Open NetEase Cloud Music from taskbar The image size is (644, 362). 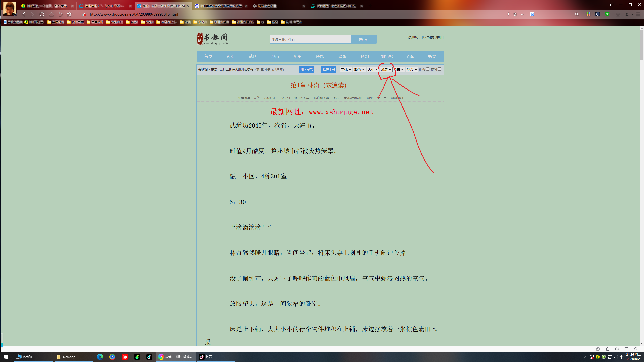(125, 357)
